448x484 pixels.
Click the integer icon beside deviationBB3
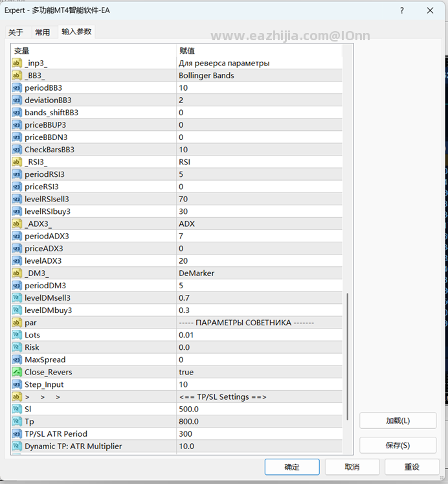[17, 100]
